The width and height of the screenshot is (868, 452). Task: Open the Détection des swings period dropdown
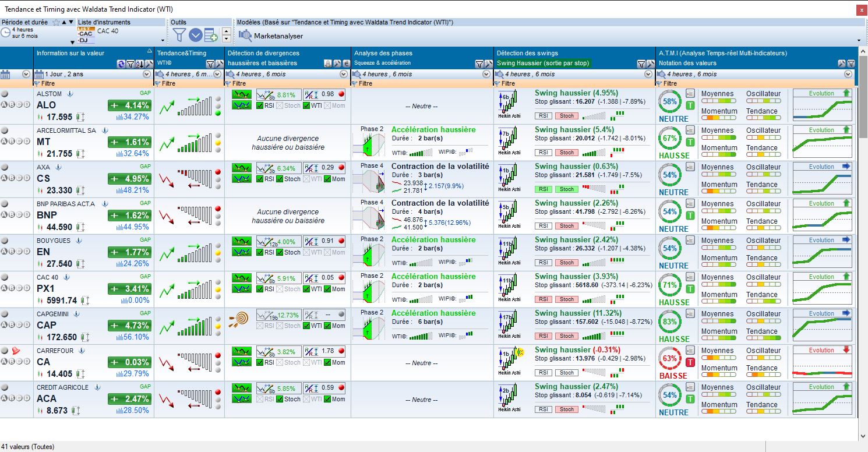(x=649, y=74)
